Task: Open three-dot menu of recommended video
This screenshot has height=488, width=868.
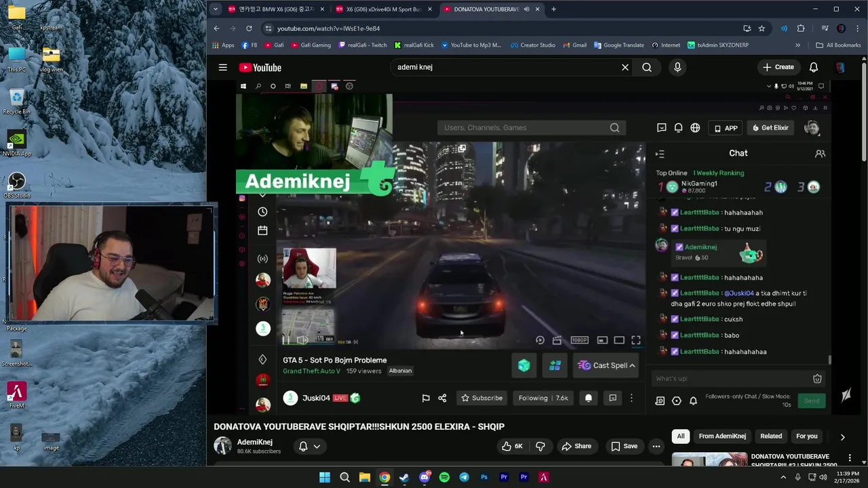Action: click(x=850, y=458)
